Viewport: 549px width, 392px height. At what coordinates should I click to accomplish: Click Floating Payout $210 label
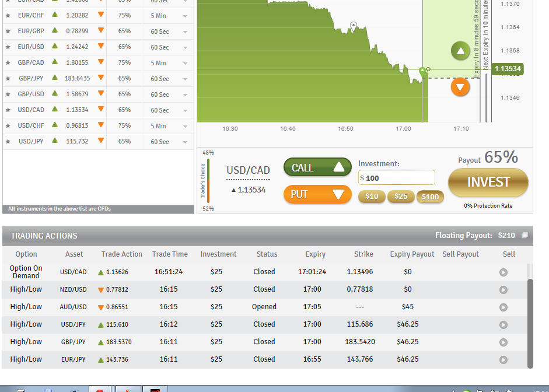coord(475,235)
